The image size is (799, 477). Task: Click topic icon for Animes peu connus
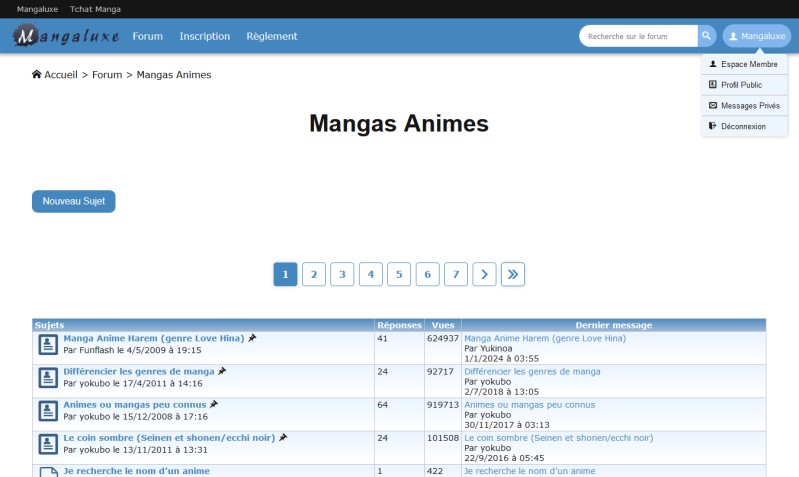click(48, 411)
